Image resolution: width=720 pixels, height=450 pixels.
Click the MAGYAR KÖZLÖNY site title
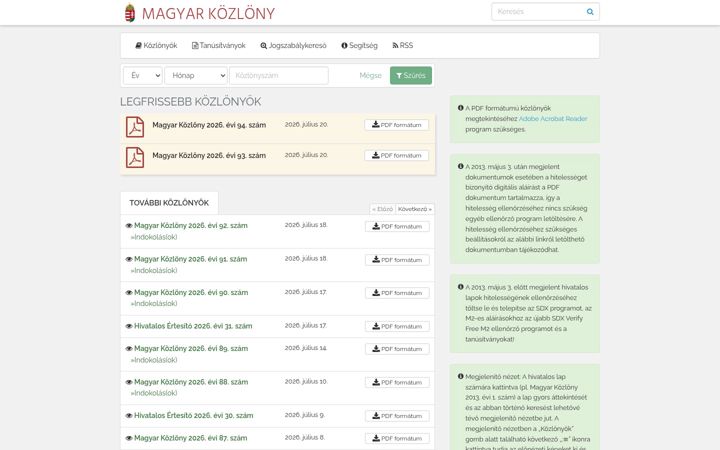coord(208,14)
